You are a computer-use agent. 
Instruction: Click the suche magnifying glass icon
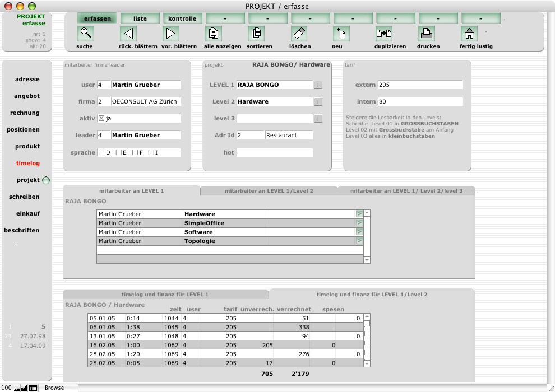click(x=86, y=34)
